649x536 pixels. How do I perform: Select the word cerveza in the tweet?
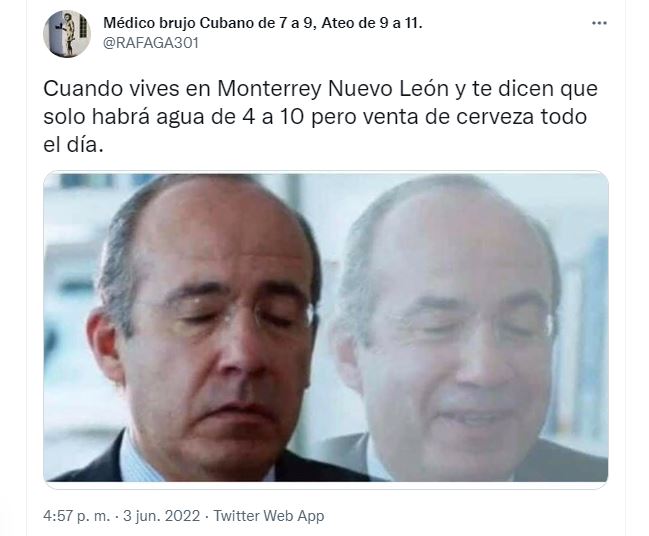pyautogui.click(x=495, y=117)
